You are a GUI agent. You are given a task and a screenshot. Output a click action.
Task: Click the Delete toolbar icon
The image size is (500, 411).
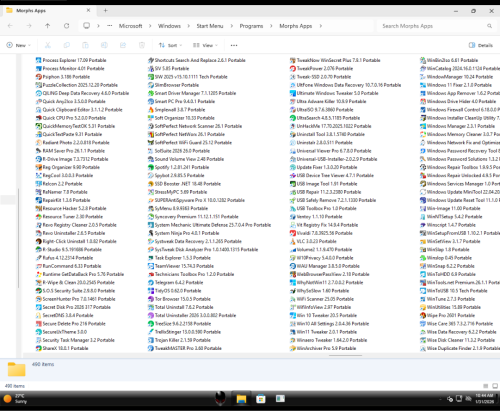[142, 45]
